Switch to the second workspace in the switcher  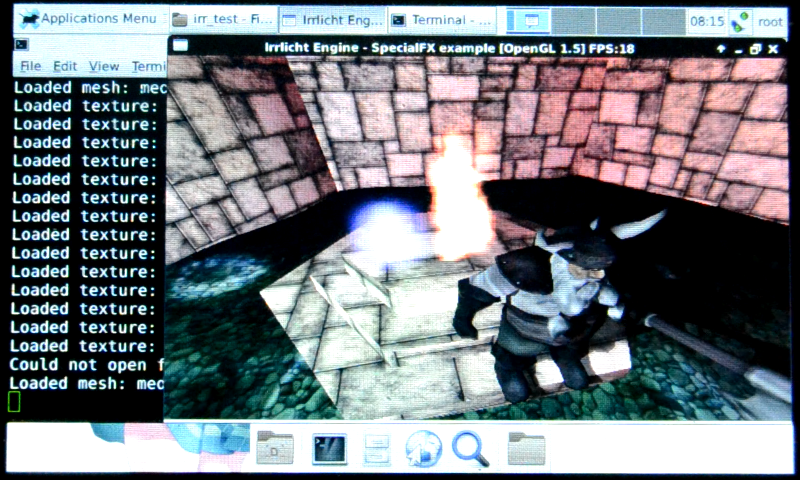(573, 21)
